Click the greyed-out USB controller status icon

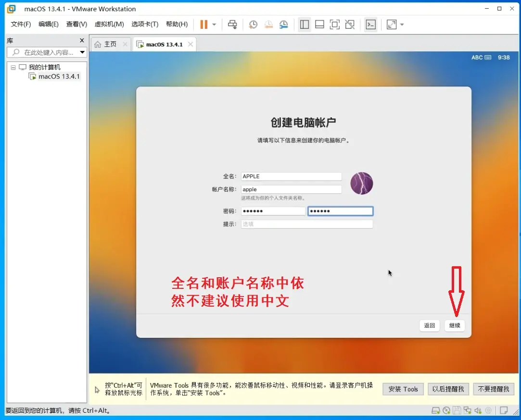(488, 411)
